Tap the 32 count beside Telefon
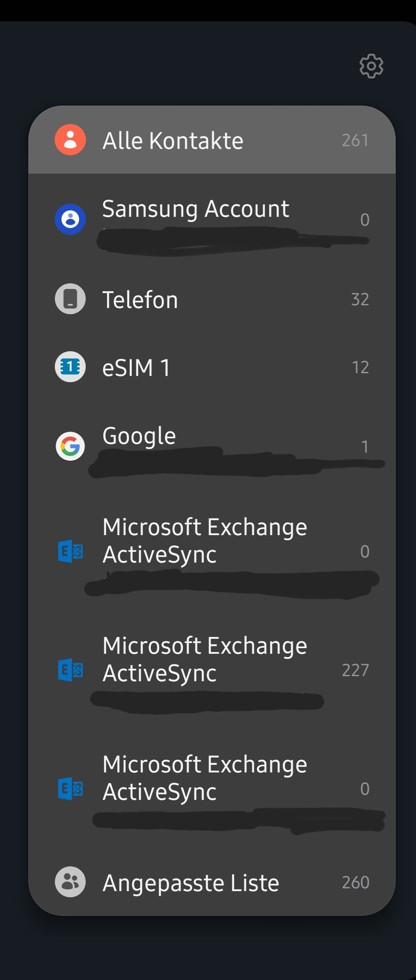 [x=360, y=299]
